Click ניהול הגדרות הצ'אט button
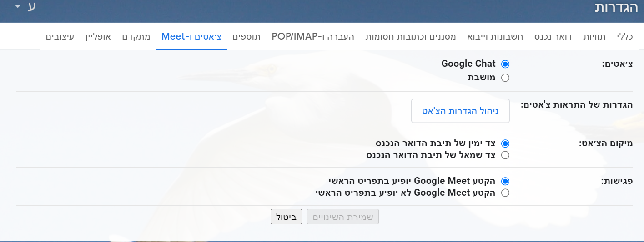 (460, 111)
